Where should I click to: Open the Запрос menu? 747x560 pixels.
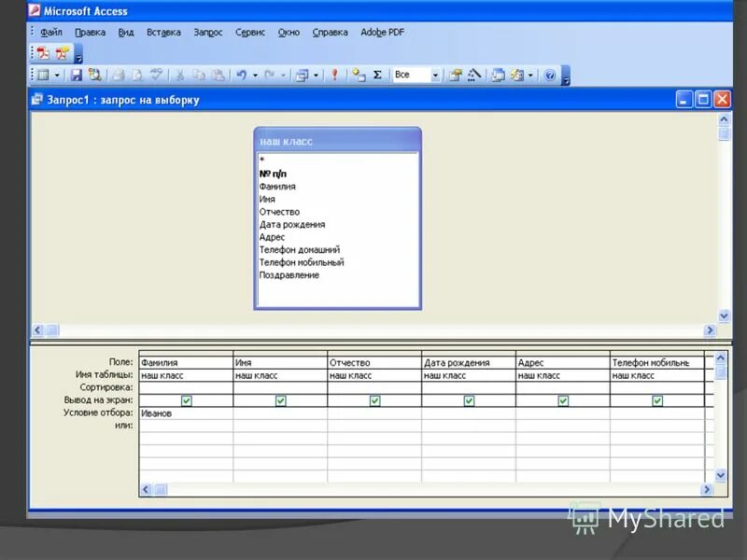tap(208, 33)
